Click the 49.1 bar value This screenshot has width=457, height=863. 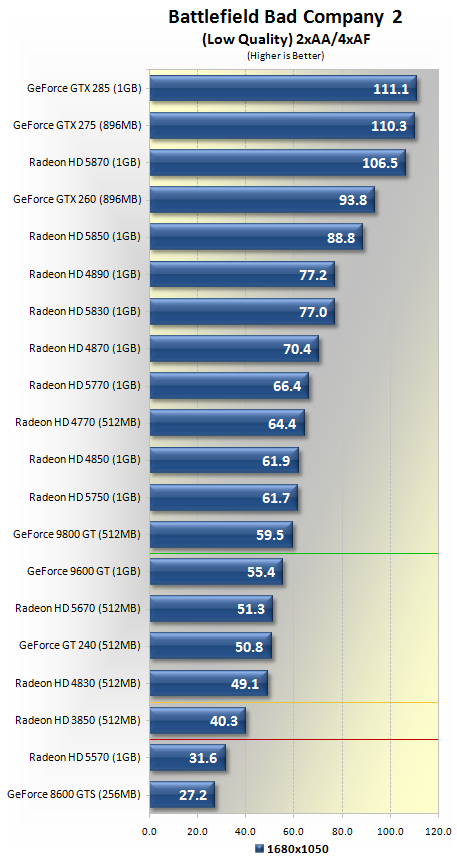[x=245, y=684]
